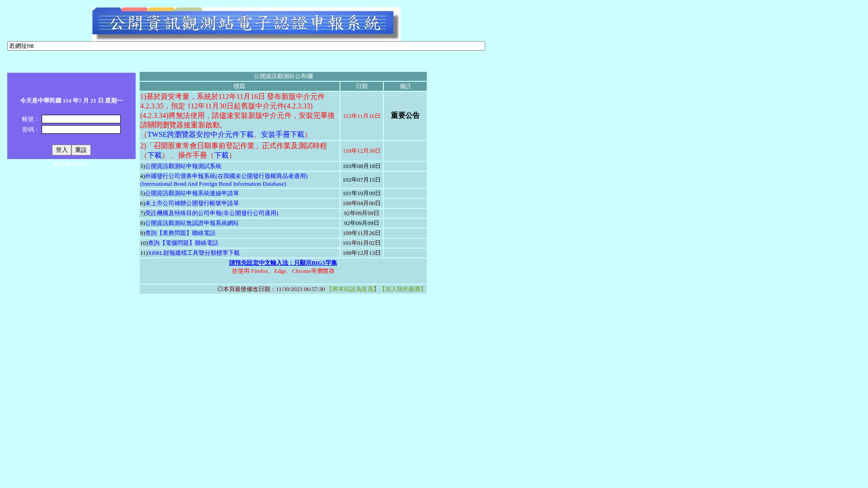The image size is (868, 488).
Task: Click the 備註 column header
Action: tap(405, 86)
